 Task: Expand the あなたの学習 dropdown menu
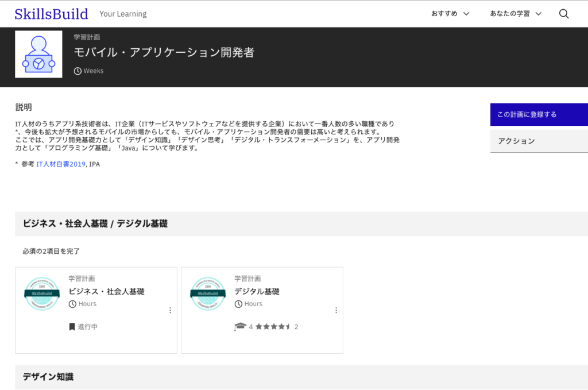[x=515, y=14]
